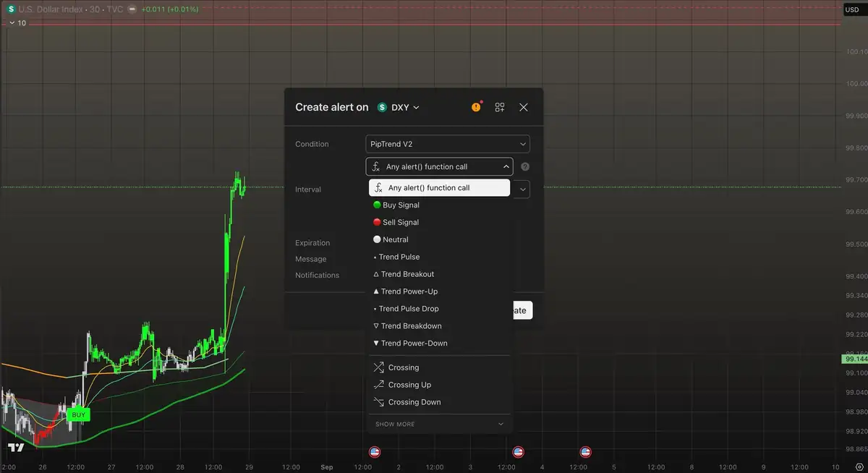Image resolution: width=868 pixels, height=473 pixels.
Task: Click the Notifications label
Action: click(x=317, y=275)
